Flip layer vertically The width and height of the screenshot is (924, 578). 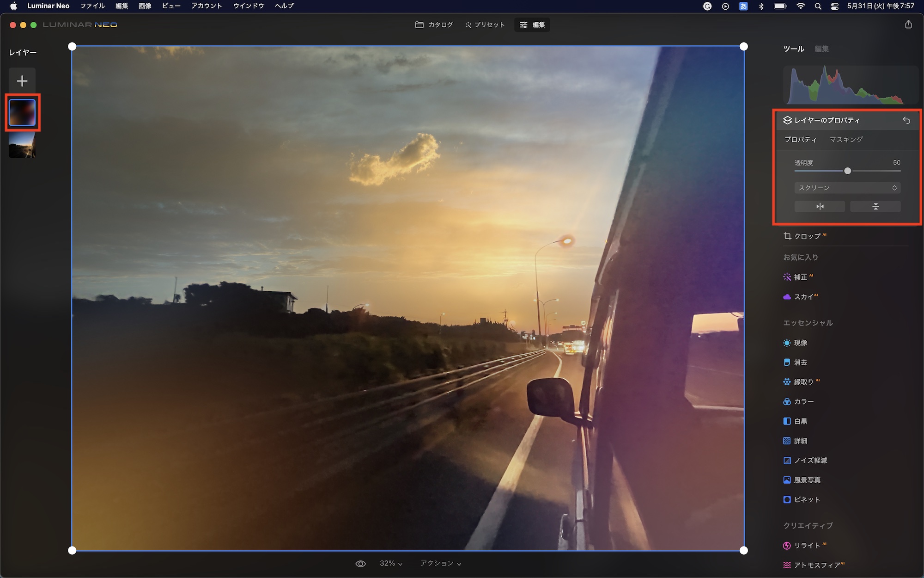pos(875,206)
